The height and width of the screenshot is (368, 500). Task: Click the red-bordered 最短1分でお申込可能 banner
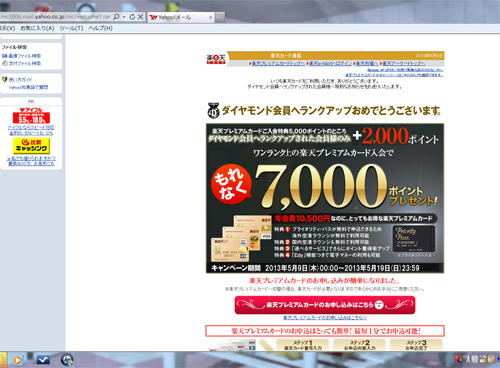[x=325, y=331]
